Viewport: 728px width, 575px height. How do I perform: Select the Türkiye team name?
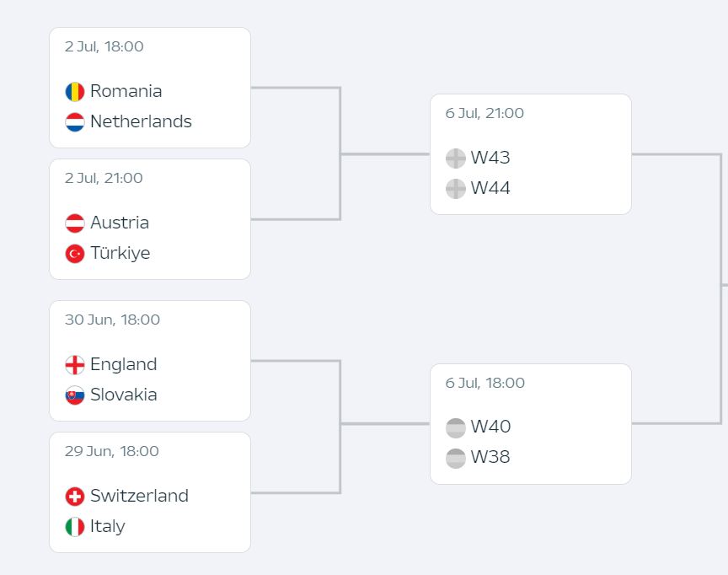120,253
